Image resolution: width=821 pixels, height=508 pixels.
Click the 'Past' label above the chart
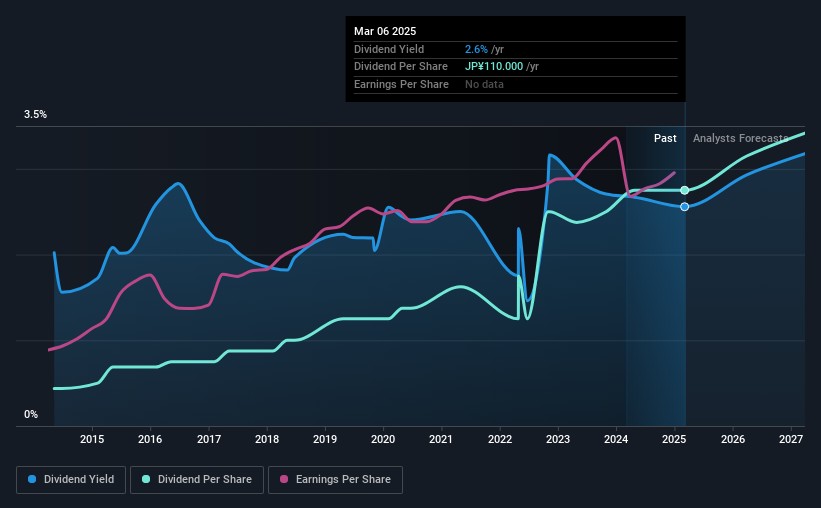pos(665,138)
